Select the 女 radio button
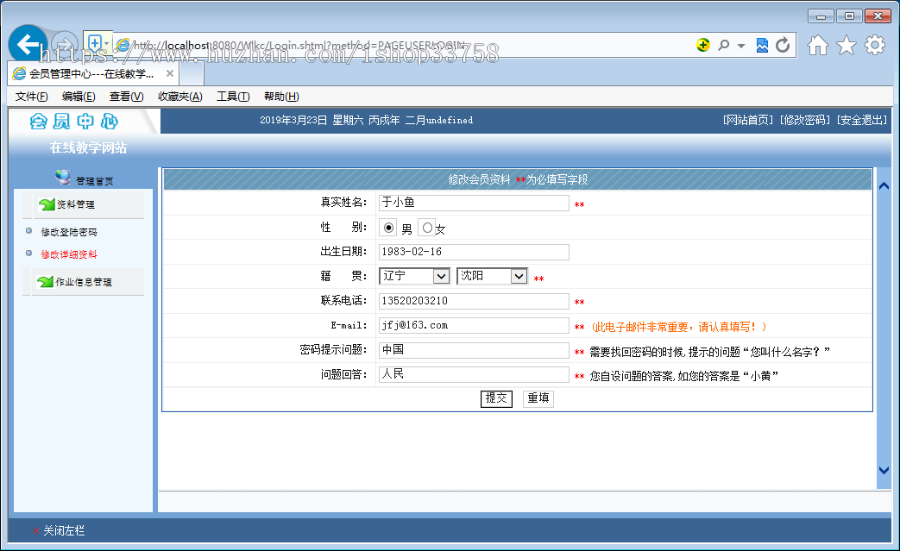 (x=426, y=228)
